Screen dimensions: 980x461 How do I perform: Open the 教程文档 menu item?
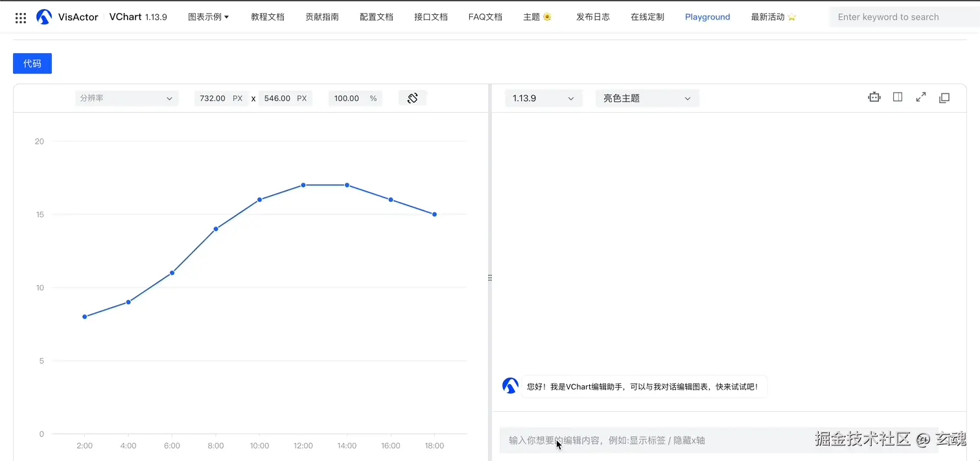click(268, 17)
